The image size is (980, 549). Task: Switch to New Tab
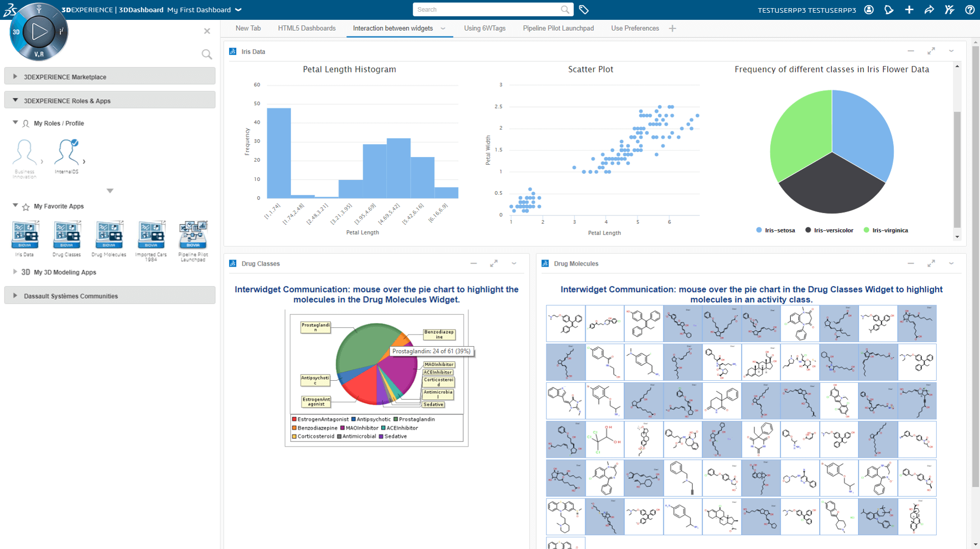point(248,29)
